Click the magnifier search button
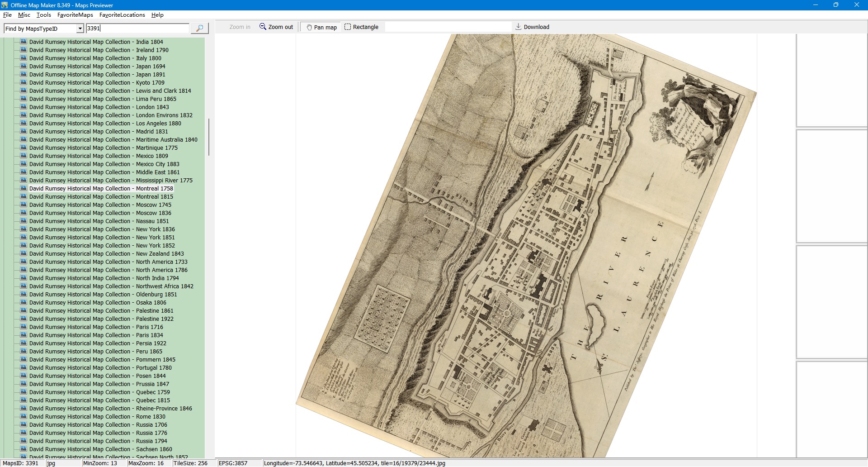Image resolution: width=868 pixels, height=467 pixels. [x=199, y=28]
